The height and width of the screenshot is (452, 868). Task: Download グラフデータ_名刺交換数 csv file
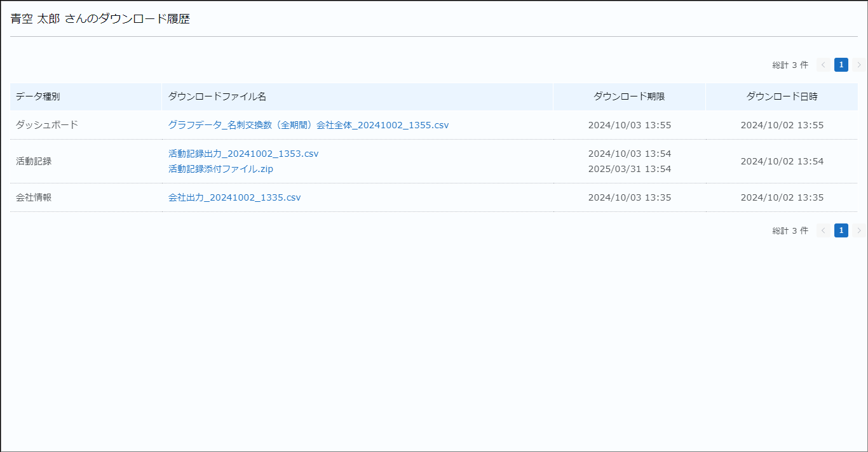pos(308,125)
